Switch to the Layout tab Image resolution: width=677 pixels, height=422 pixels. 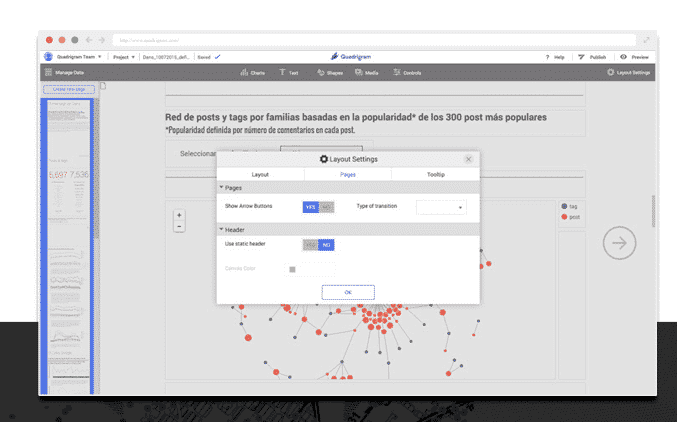[x=260, y=174]
